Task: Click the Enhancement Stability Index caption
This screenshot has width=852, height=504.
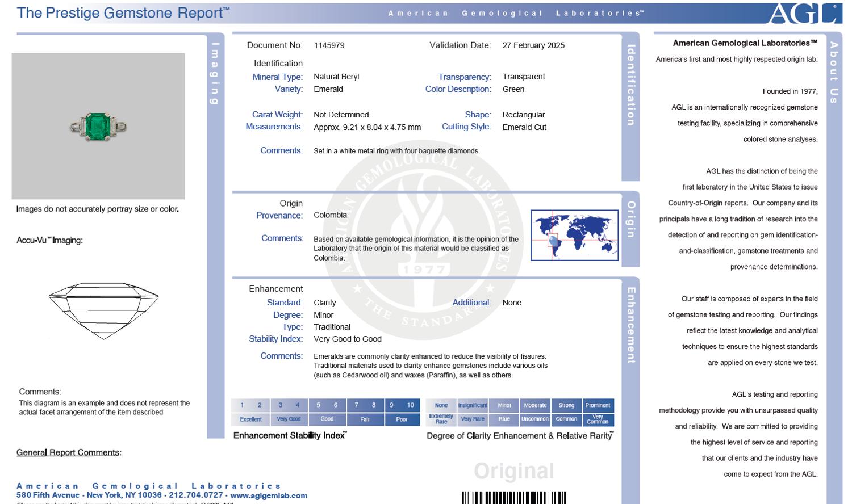Action: tap(290, 435)
